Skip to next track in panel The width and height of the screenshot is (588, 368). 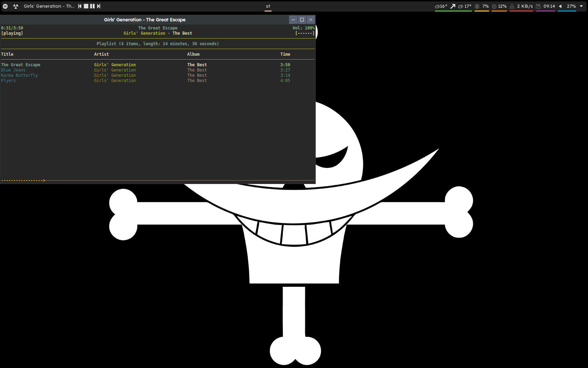click(99, 6)
